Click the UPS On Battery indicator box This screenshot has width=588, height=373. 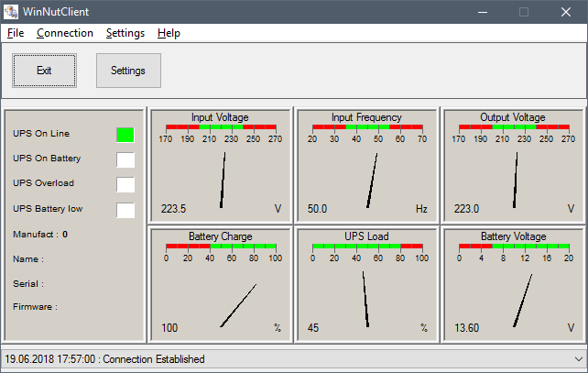125,159
